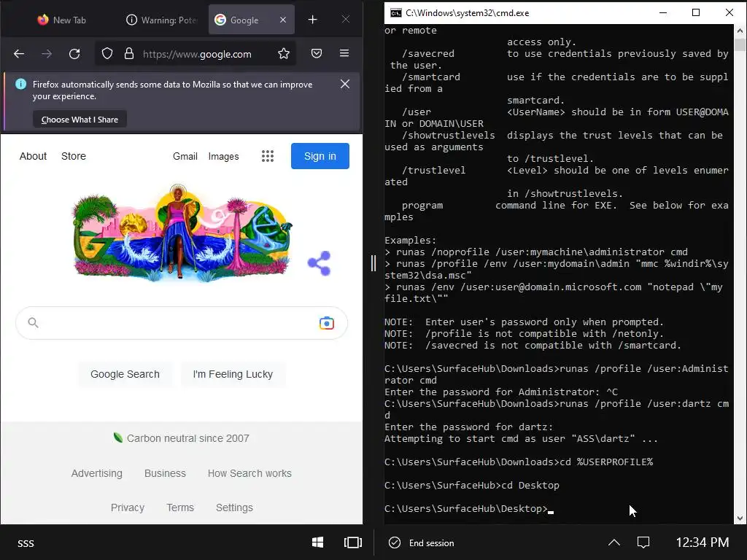Open the Windows Start button
747x560 pixels.
[318, 542]
